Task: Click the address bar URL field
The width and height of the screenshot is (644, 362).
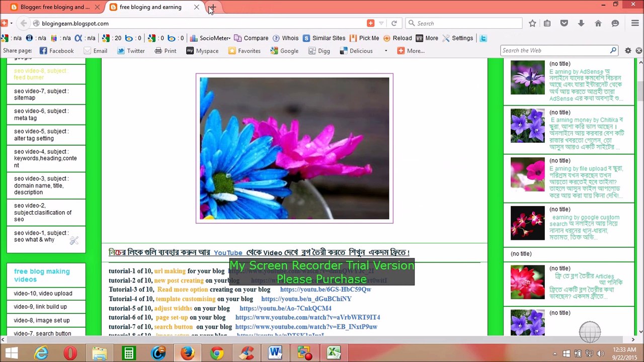Action: 201,23
